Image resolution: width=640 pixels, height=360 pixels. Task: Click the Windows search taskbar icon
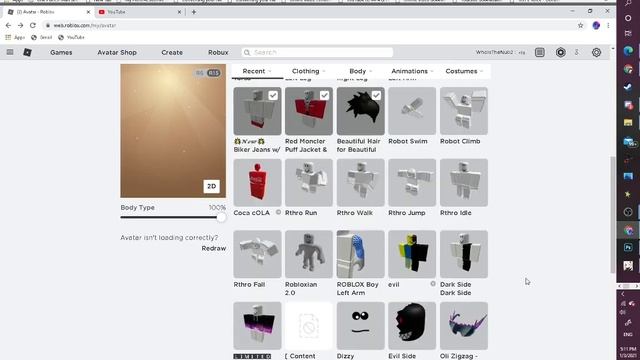pos(628,3)
